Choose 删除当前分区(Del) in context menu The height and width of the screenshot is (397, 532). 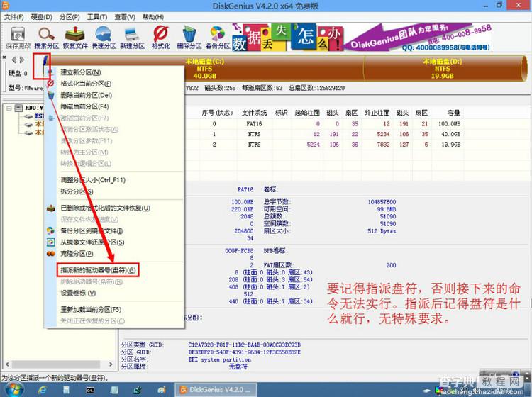(86, 95)
